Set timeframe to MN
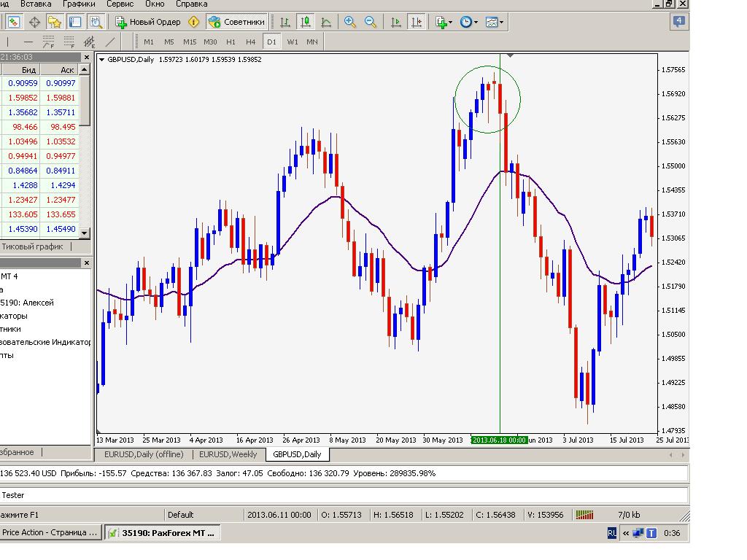The height and width of the screenshot is (560, 747). 312,42
